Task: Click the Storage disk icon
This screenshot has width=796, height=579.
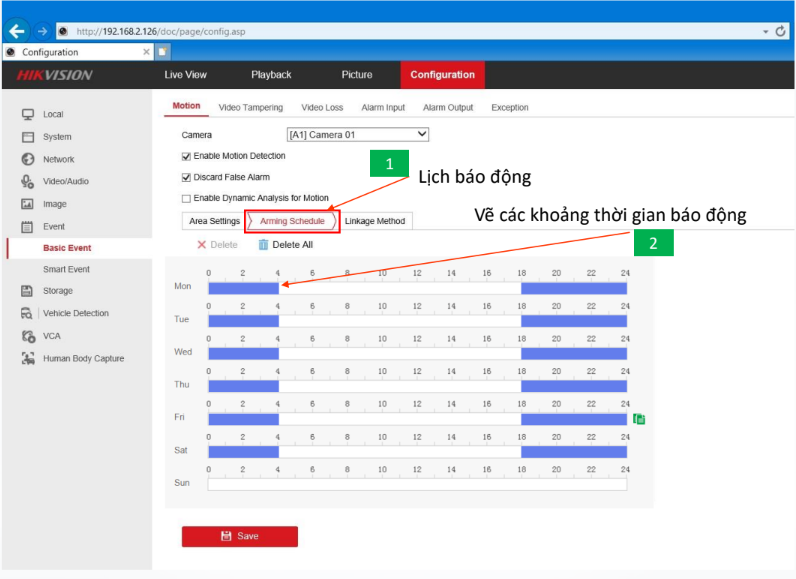Action: pyautogui.click(x=28, y=291)
